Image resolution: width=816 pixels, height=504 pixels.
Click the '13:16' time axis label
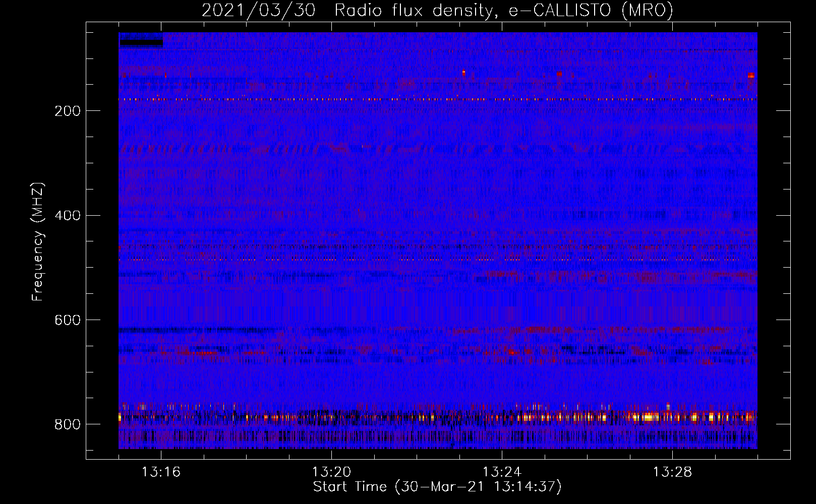161,472
